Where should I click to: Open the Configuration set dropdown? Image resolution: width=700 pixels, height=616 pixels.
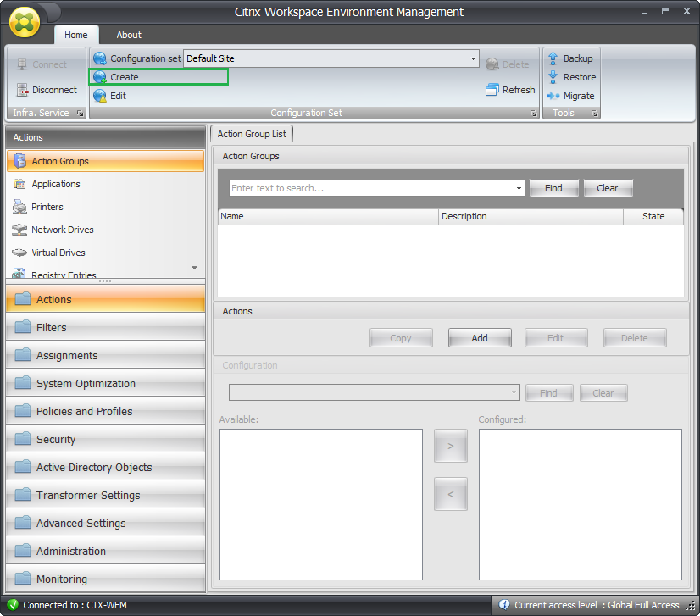point(473,59)
